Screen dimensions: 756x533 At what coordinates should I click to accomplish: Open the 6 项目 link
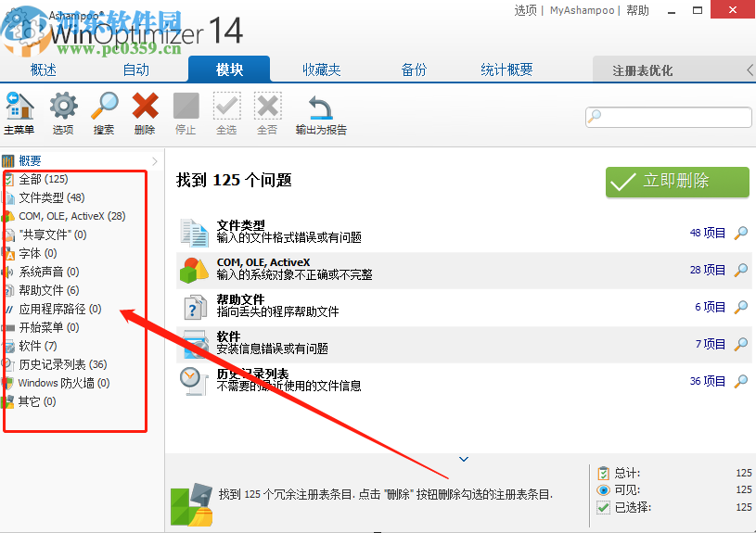[710, 308]
